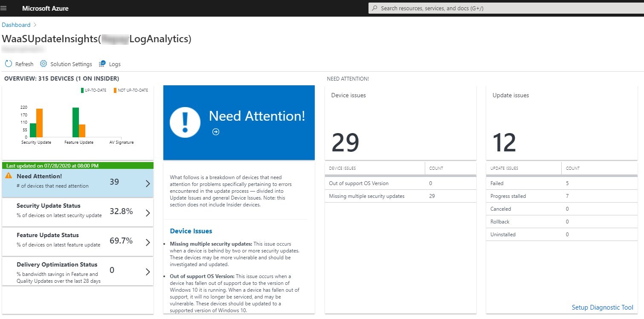
Task: Select the Out of support OS Version row
Action: (400, 183)
